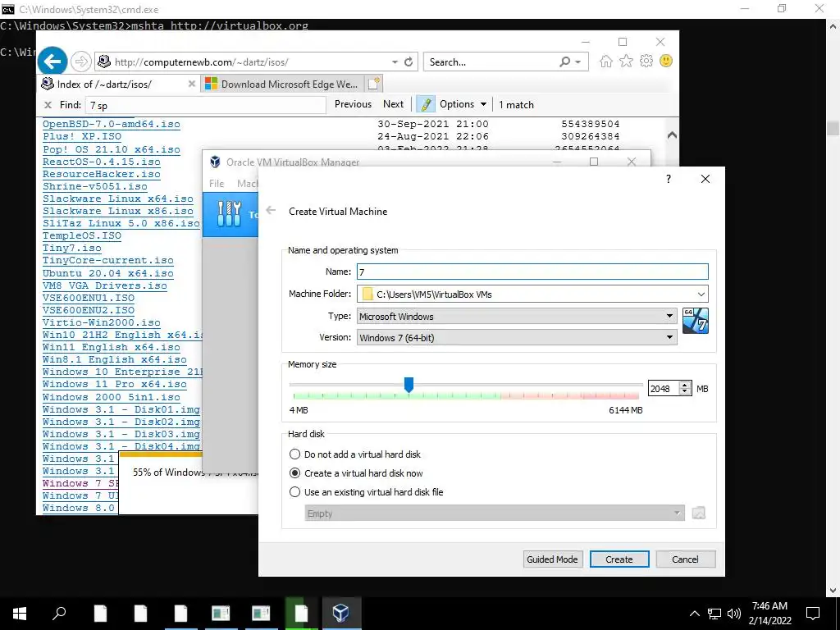840x630 pixels.
Task: Click Next in the Find bar
Action: point(393,104)
